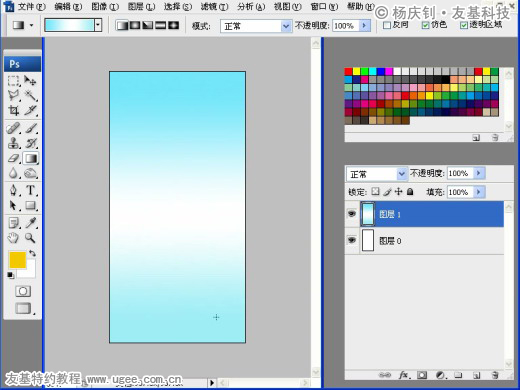
Task: Select the Gradient tool in toolbox
Action: [30, 158]
